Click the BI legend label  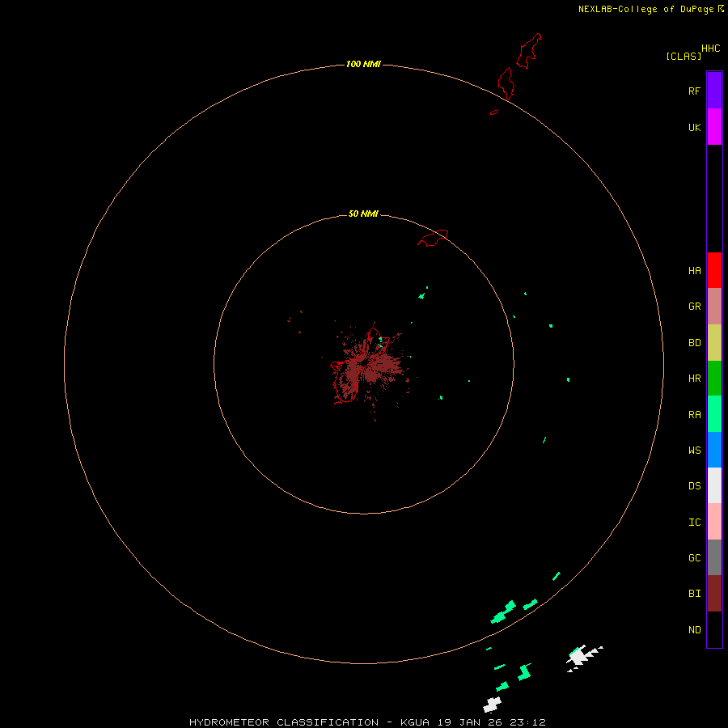(694, 594)
